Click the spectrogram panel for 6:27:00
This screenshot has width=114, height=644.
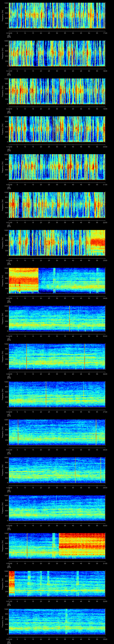point(57,432)
